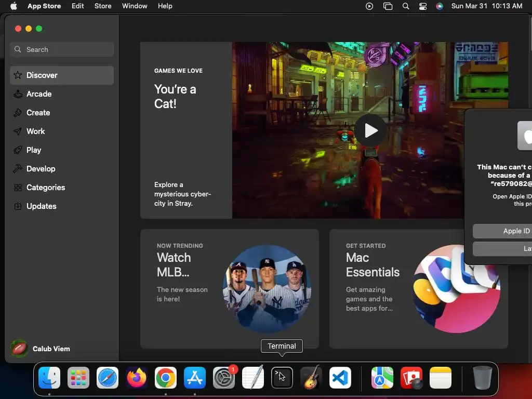532x399 pixels.
Task: Click the yellow minimize button of App Store
Action: pyautogui.click(x=29, y=29)
